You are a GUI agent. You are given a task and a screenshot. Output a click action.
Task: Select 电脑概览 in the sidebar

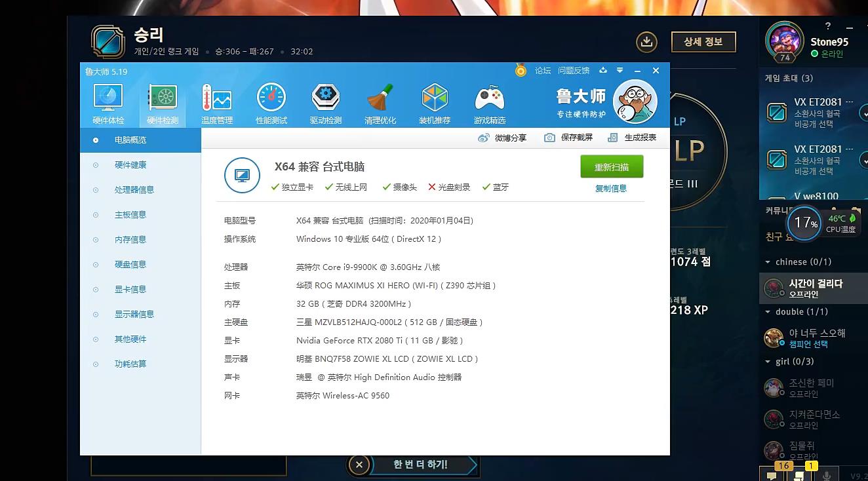pos(140,140)
